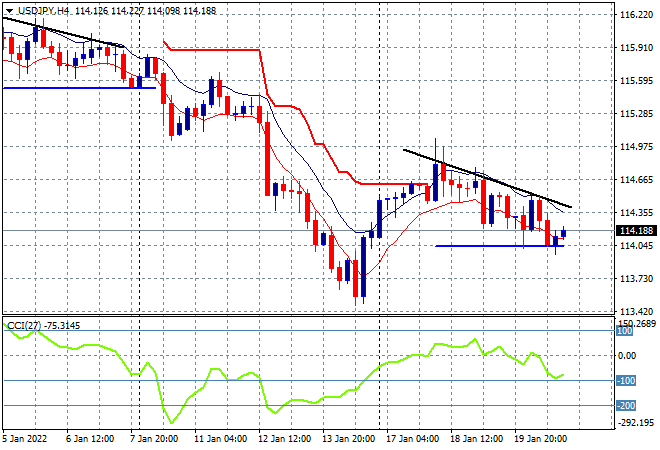Select the black descending trendline on the right

[487, 178]
